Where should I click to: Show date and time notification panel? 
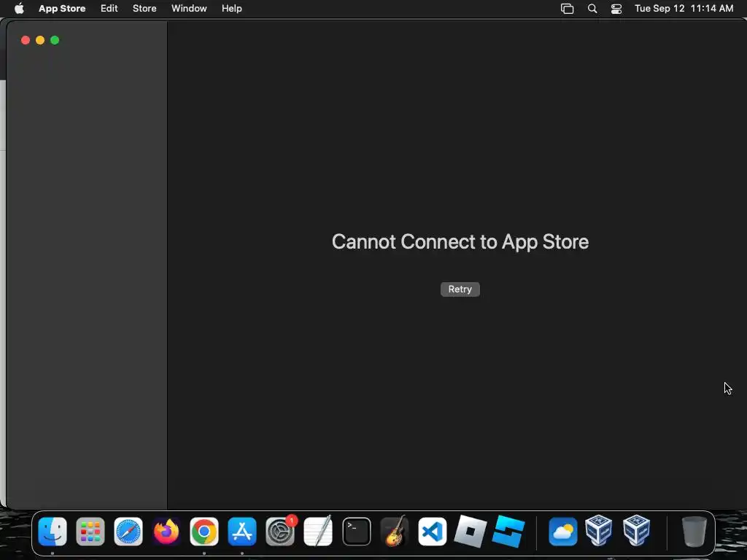tap(684, 9)
